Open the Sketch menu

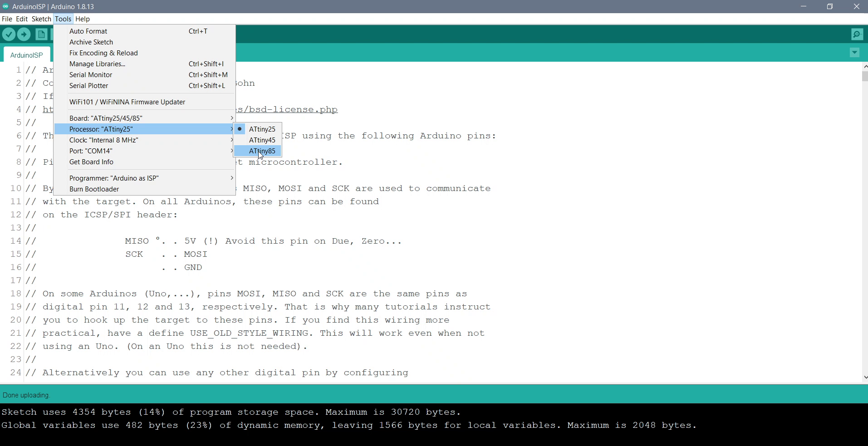coord(41,19)
